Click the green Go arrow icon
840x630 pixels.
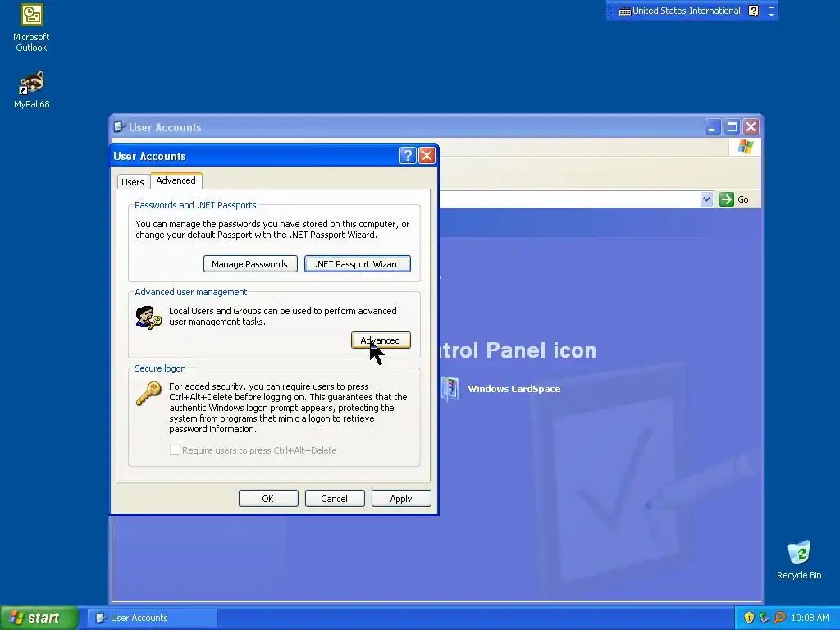(x=727, y=199)
